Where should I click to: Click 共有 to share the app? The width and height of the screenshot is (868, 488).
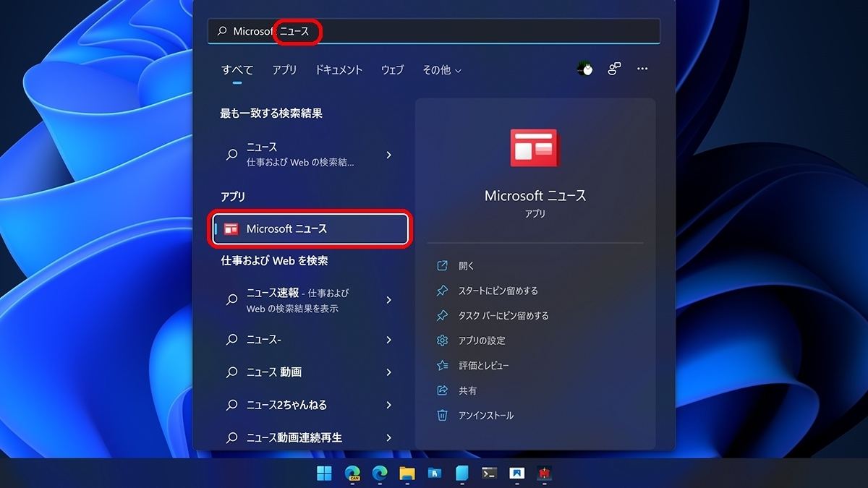[x=468, y=390]
